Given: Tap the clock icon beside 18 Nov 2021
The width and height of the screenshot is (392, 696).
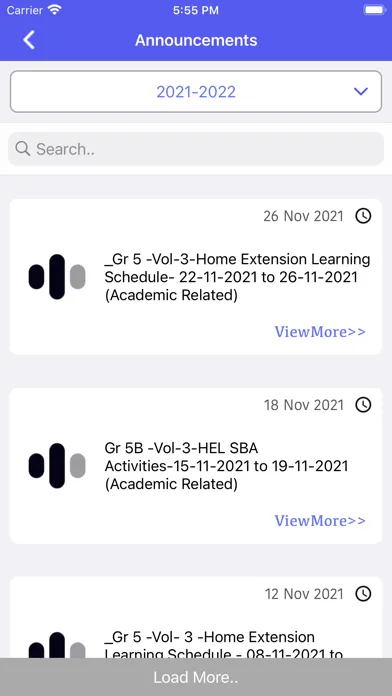Looking at the screenshot, I should (x=363, y=405).
